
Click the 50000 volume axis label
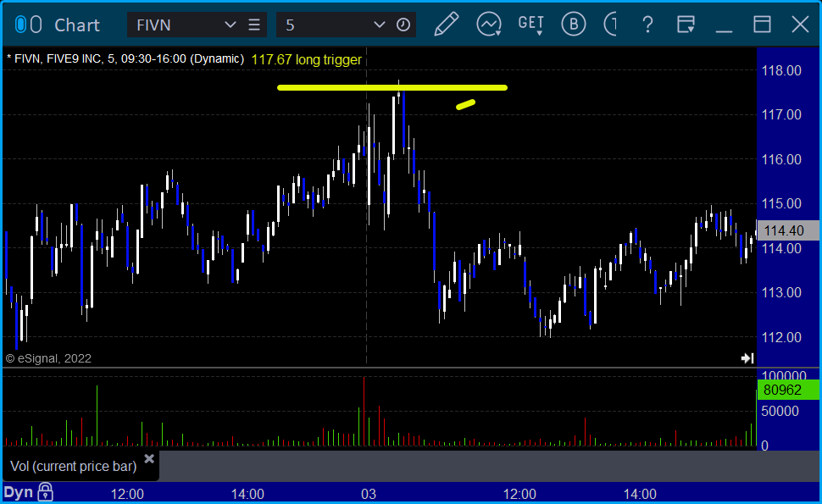780,412
